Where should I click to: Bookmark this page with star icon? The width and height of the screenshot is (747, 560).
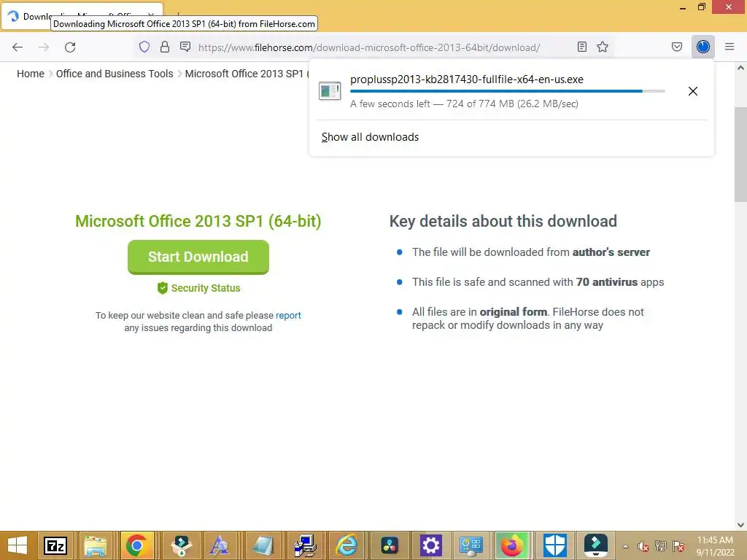(x=603, y=47)
